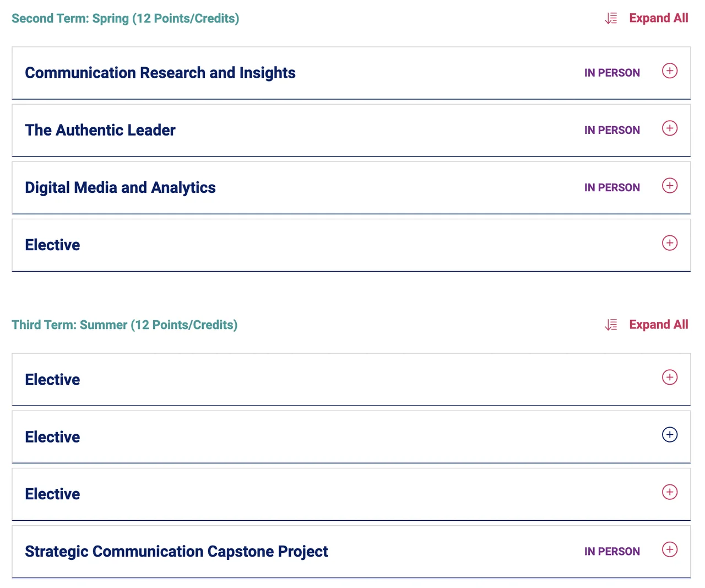This screenshot has width=705, height=588.
Task: Click sort icon beside Summer Expand All
Action: point(611,325)
